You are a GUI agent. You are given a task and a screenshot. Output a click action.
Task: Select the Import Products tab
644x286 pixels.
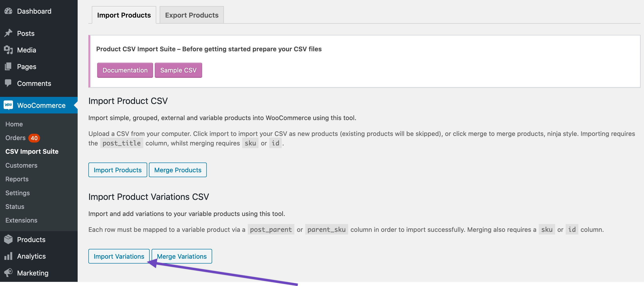click(x=124, y=15)
